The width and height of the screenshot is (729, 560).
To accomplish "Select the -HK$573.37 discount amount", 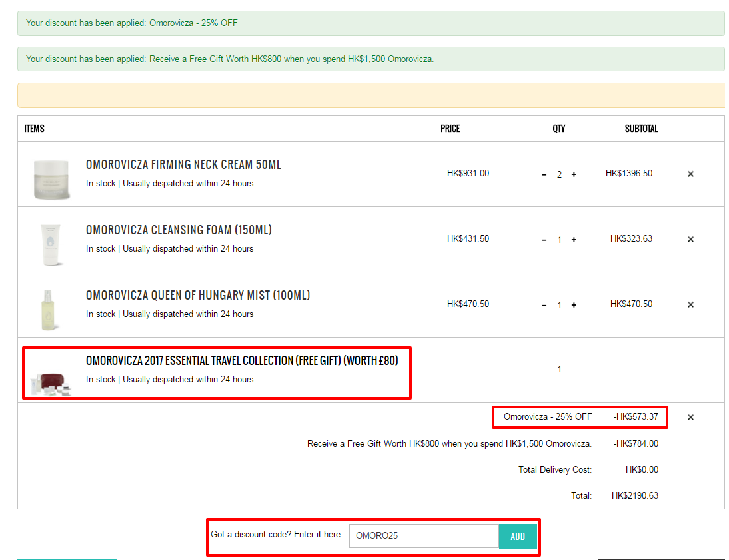I will [636, 416].
